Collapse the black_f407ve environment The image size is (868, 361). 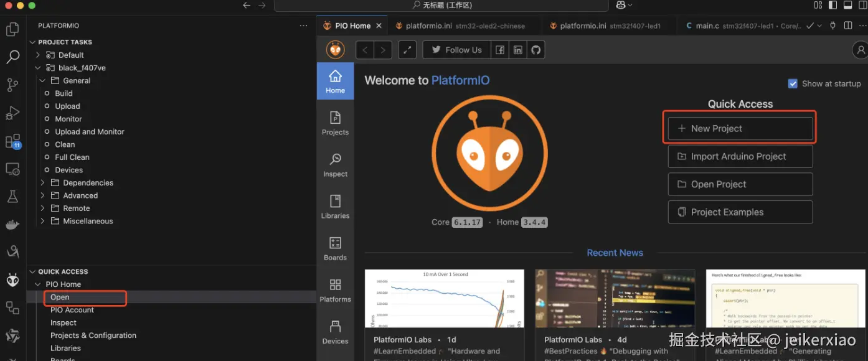coord(39,68)
